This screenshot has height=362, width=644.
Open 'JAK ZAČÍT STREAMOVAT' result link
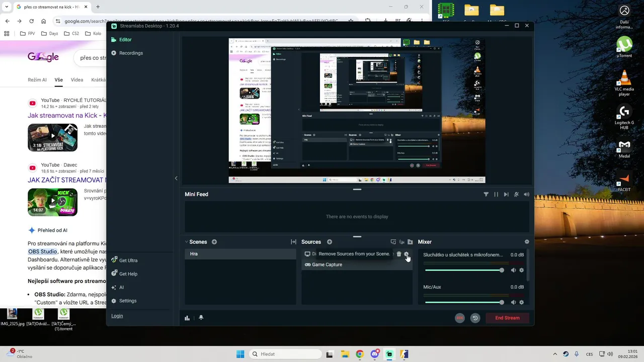tap(67, 179)
